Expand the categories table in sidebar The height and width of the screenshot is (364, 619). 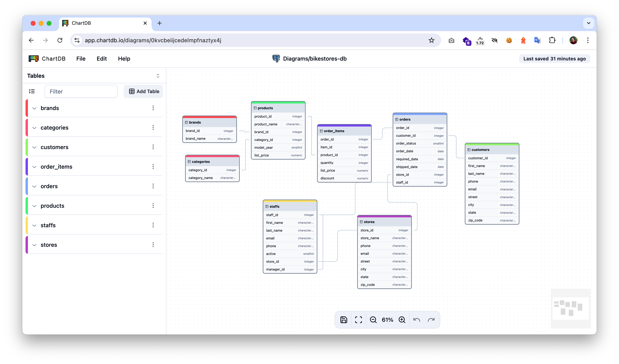pyautogui.click(x=34, y=128)
